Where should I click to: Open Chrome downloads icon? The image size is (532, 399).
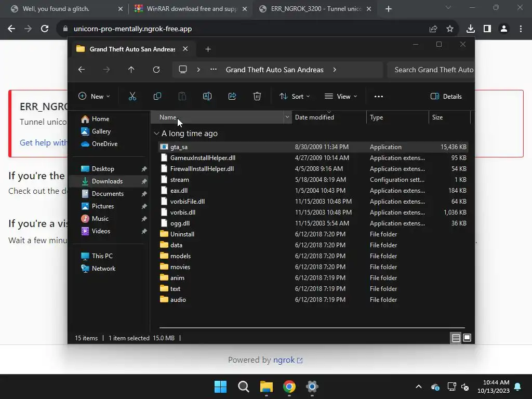coord(471,29)
